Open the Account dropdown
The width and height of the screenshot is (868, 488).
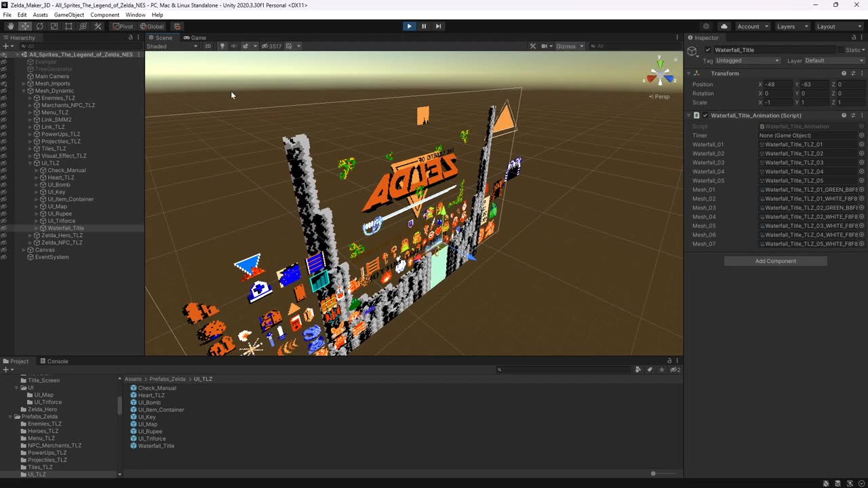click(753, 26)
